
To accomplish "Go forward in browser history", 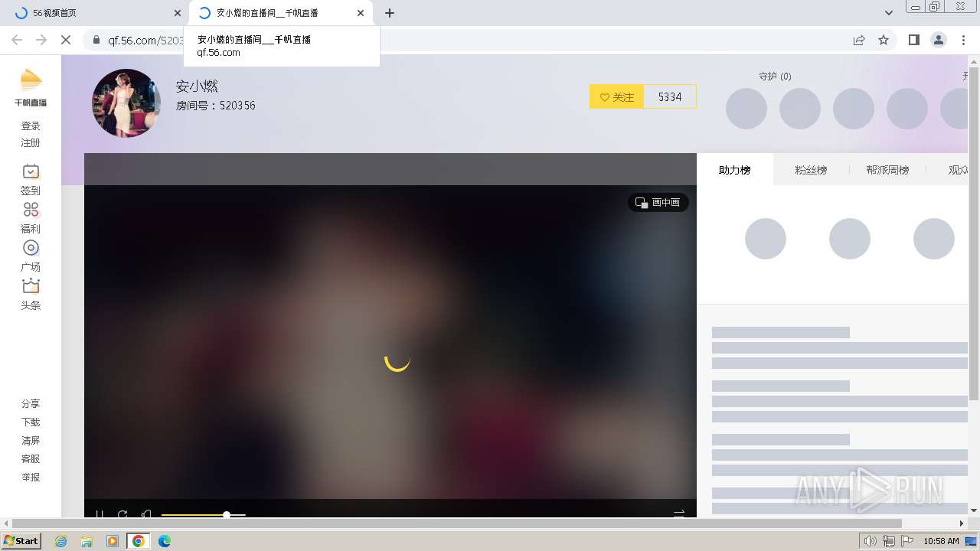I will pos(41,40).
